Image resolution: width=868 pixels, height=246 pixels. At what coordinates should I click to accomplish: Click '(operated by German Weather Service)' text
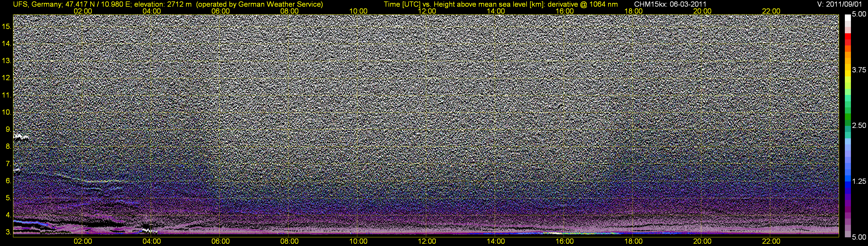tap(259, 4)
